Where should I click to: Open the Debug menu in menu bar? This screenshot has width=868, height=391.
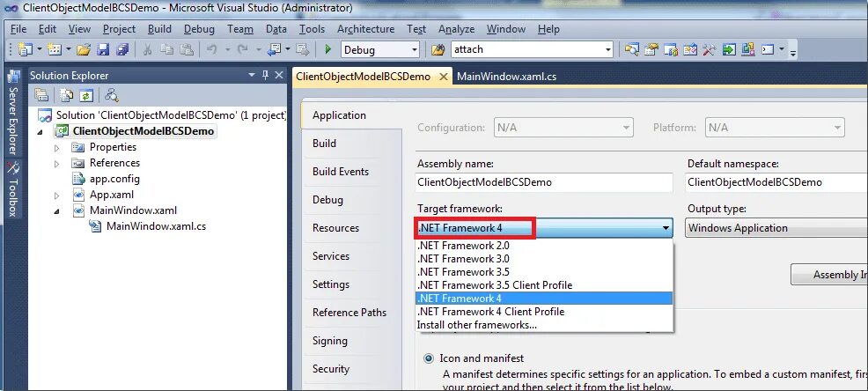click(x=199, y=29)
